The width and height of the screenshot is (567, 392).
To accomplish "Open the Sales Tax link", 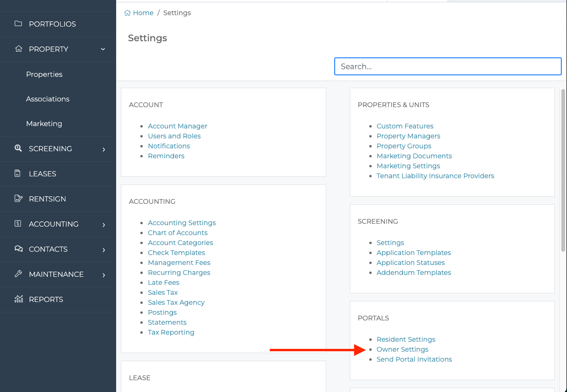I will (x=163, y=292).
